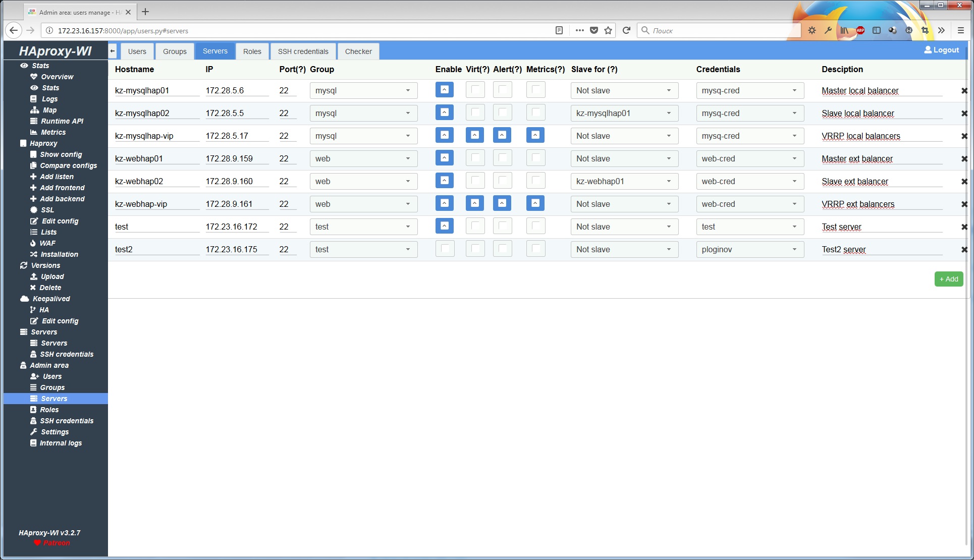
Task: Switch to SSH credentials tab
Action: click(303, 51)
